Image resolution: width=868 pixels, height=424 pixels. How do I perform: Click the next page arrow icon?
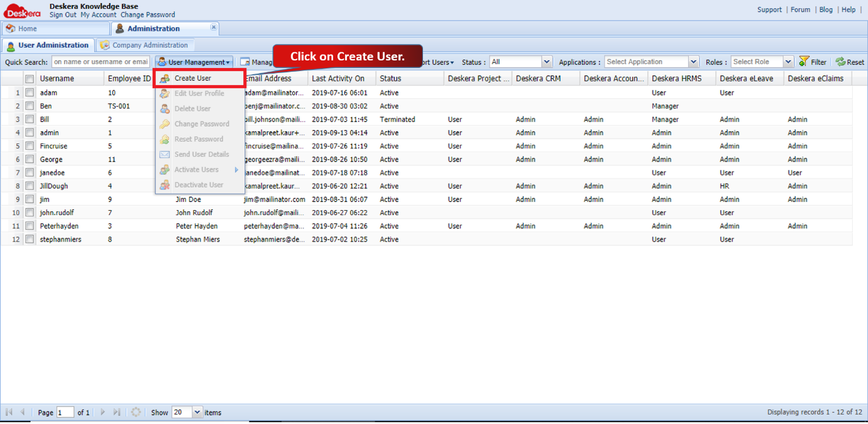(x=103, y=412)
